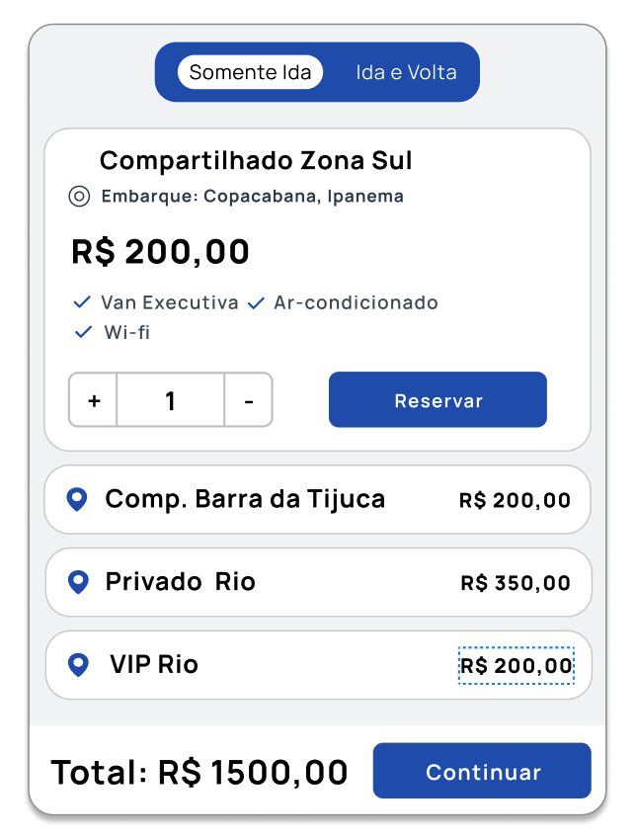Image resolution: width=636 pixels, height=840 pixels.
Task: Click the Van Executiva checkmark icon
Action: [83, 303]
